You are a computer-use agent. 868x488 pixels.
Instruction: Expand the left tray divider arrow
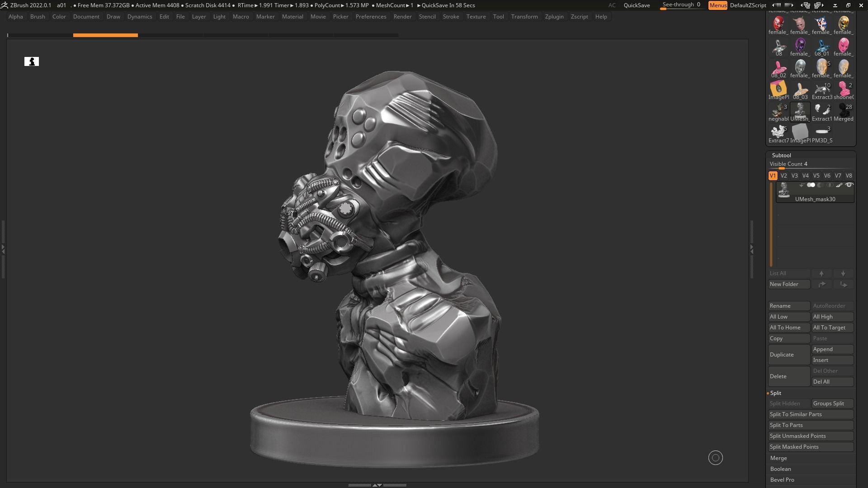[x=3, y=249]
